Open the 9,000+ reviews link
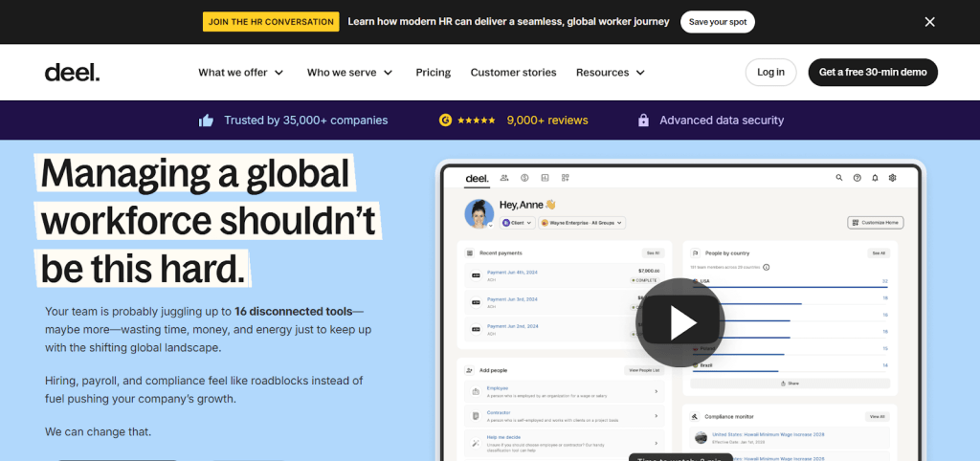The height and width of the screenshot is (461, 980). [x=547, y=121]
